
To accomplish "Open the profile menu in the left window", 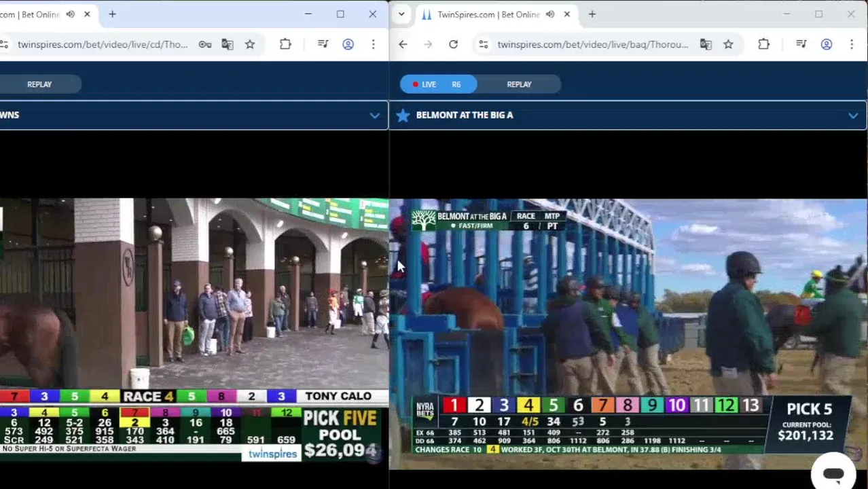I will [x=348, y=45].
